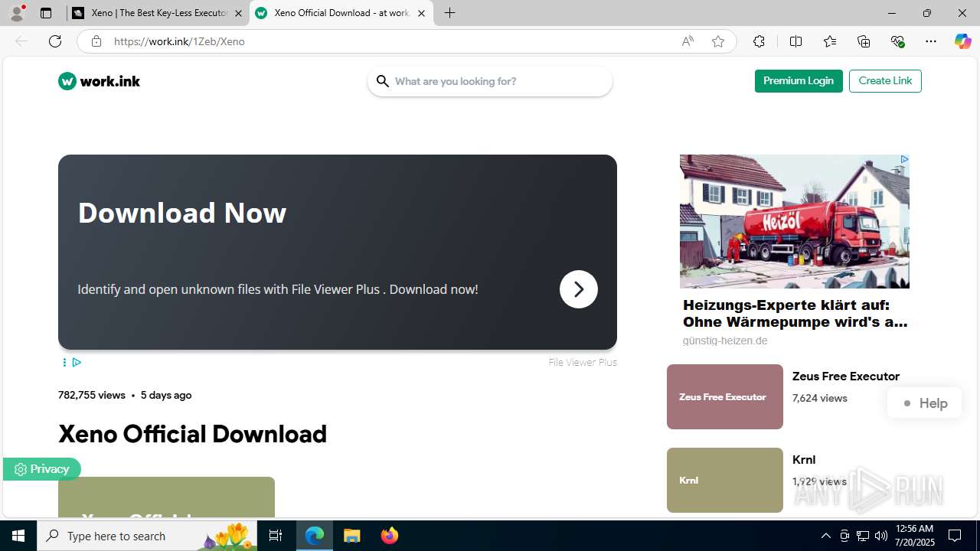
Task: Click the Download Now banner heading
Action: (x=182, y=213)
